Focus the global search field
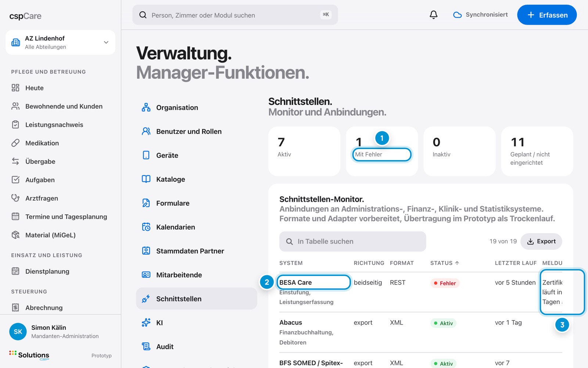Viewport: 588px width, 368px height. (x=235, y=15)
